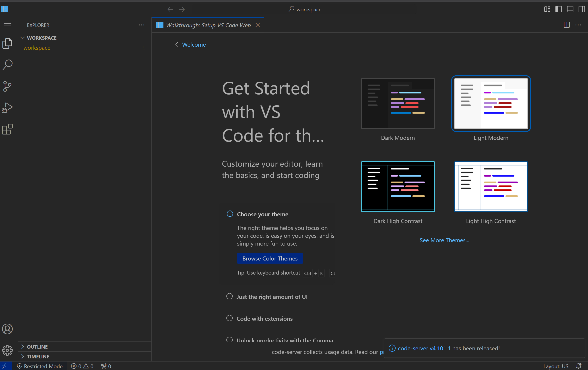Click the Go Back arrow in title bar
588x370 pixels.
[170, 10]
